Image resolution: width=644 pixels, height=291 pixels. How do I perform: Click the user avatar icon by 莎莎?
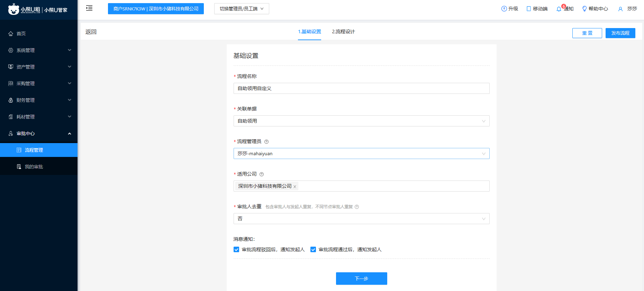coord(620,9)
